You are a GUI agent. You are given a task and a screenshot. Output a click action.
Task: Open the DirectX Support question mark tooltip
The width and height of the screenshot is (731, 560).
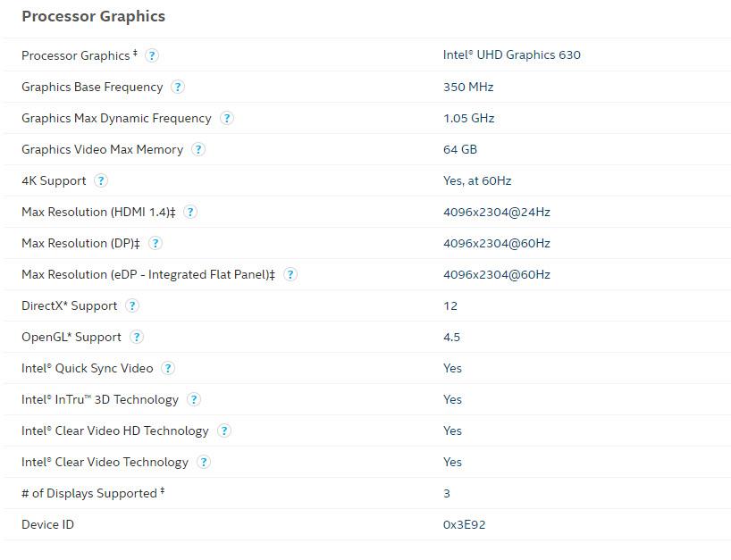click(x=132, y=305)
